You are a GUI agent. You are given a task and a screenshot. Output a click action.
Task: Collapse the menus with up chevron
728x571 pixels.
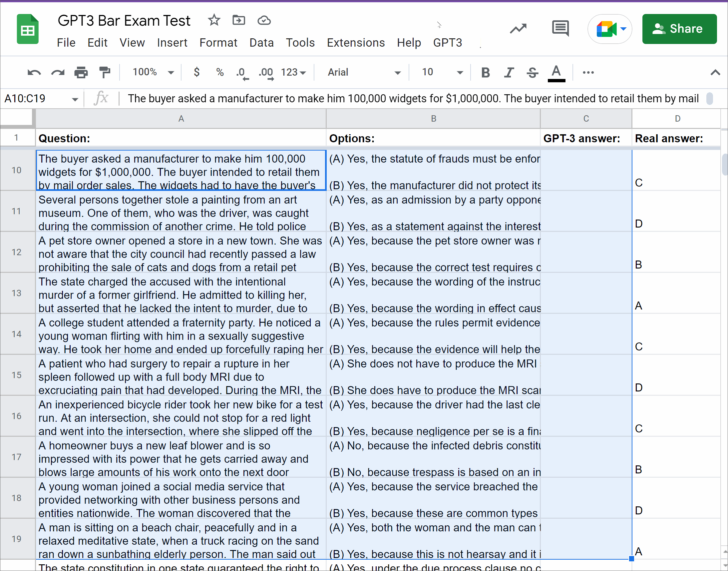coord(715,72)
